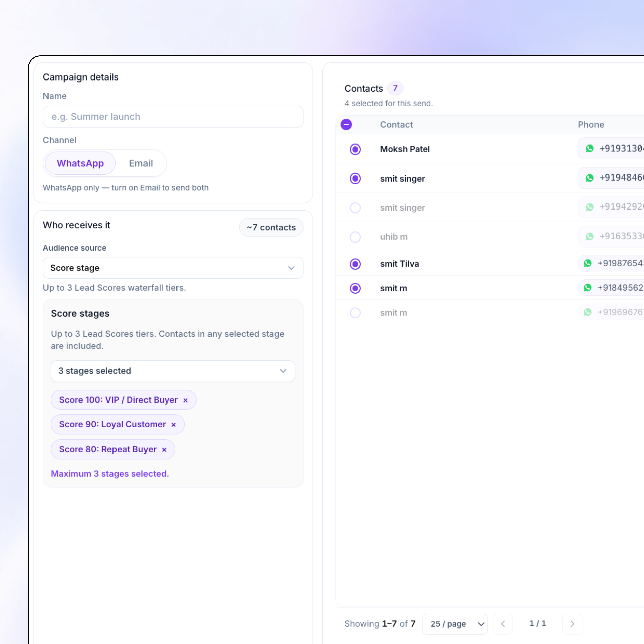This screenshot has width=644, height=644.
Task: Click the Score 100: VIP / Direct Buyer label
Action: 118,400
